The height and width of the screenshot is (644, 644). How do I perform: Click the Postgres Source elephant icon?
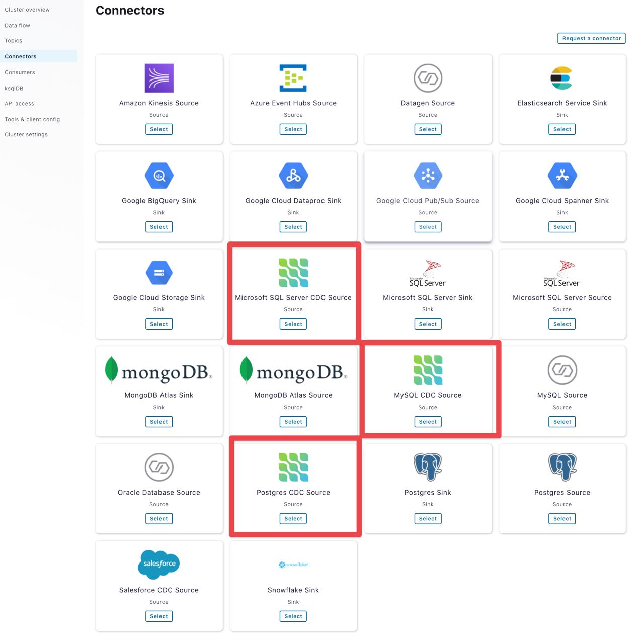click(562, 467)
